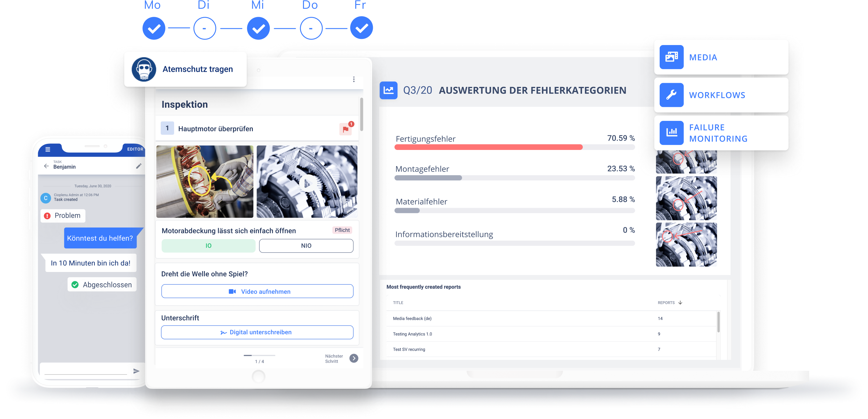Click the Digital unterschreiben button
This screenshot has height=419, width=868.
tap(257, 332)
